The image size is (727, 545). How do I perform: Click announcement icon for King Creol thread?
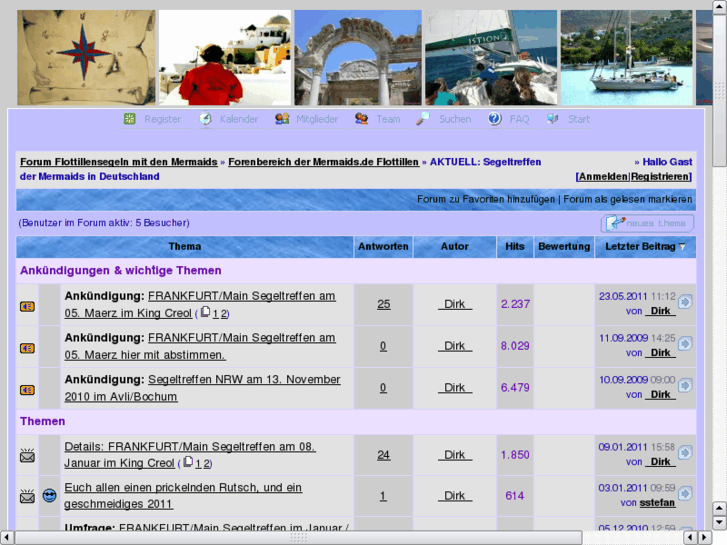click(27, 307)
